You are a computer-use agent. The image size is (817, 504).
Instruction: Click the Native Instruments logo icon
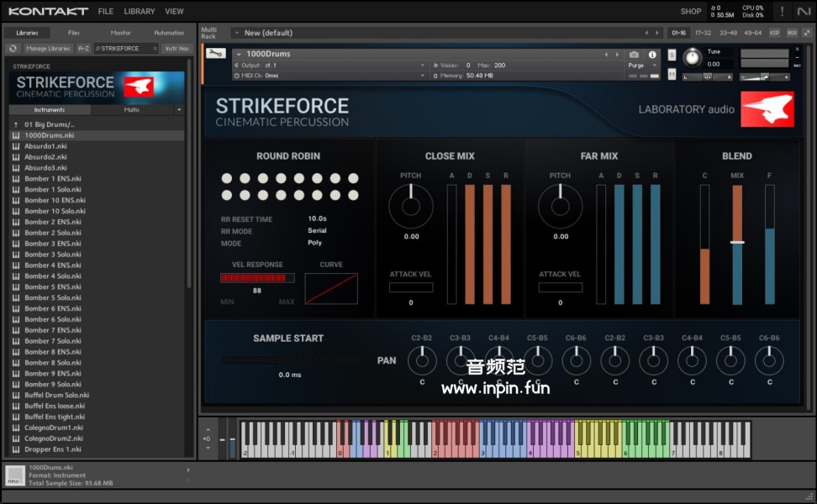(x=804, y=11)
